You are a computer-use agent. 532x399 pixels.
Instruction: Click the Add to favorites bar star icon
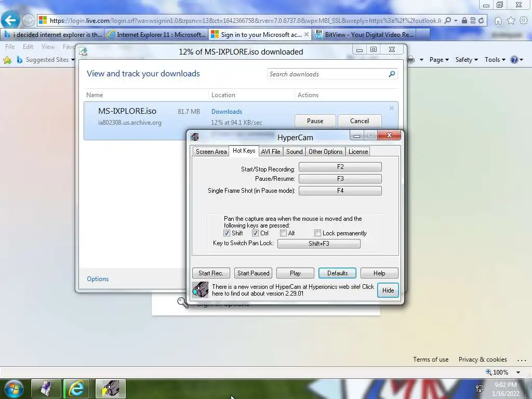pos(7,60)
